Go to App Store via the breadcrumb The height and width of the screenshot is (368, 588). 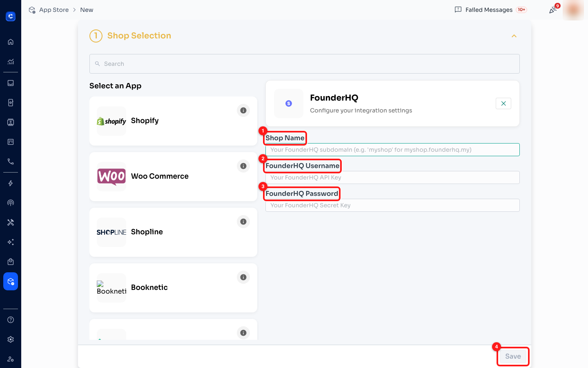click(x=54, y=10)
